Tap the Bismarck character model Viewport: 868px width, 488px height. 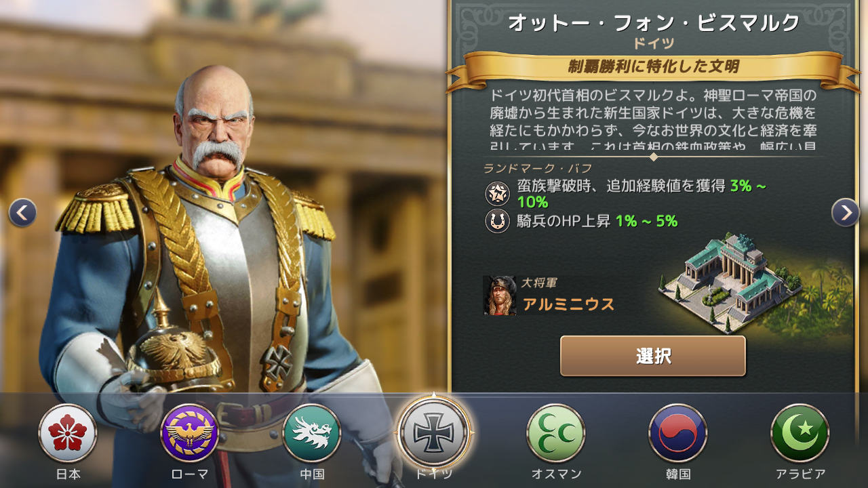point(203,258)
